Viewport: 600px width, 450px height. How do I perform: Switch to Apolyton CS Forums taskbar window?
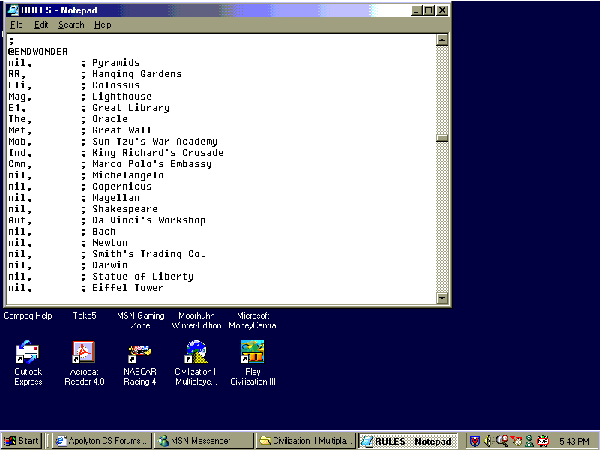click(101, 441)
